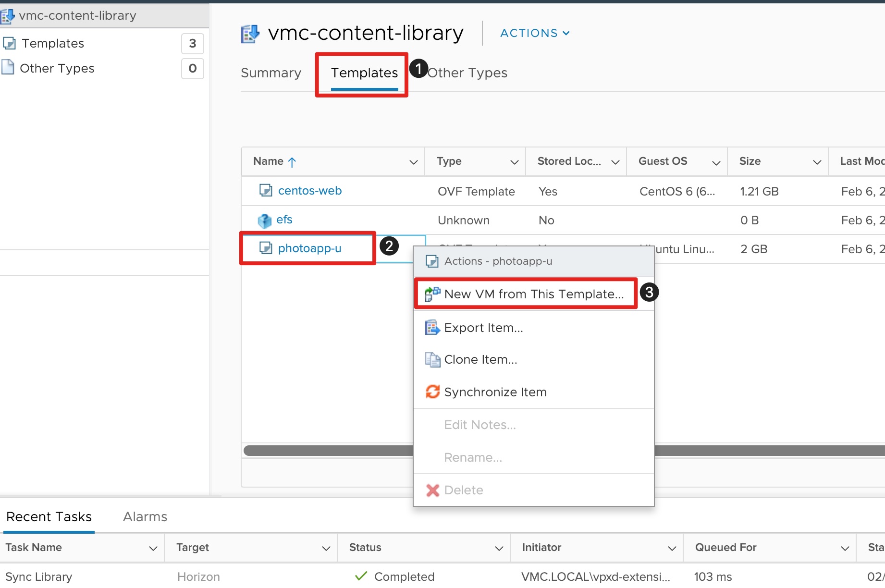Open the Status column dropdown chevron
The width and height of the screenshot is (885, 588).
pyautogui.click(x=499, y=548)
